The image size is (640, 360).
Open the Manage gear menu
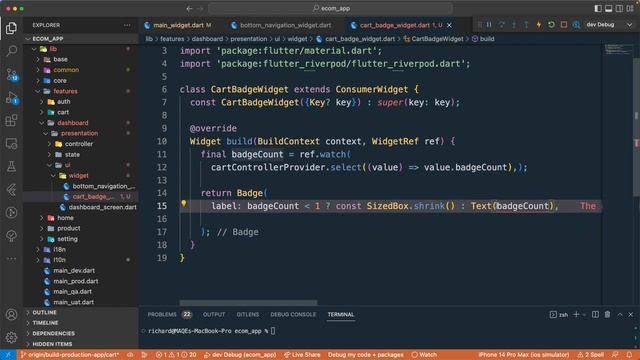(x=11, y=337)
